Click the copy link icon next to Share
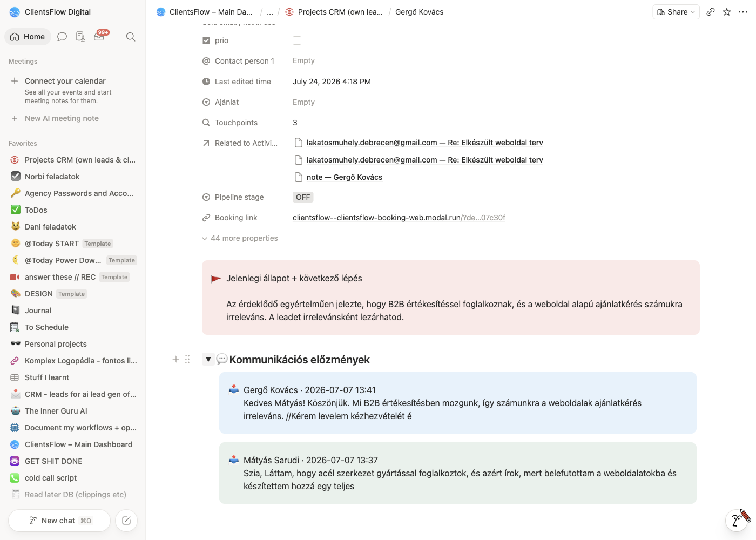 click(711, 12)
